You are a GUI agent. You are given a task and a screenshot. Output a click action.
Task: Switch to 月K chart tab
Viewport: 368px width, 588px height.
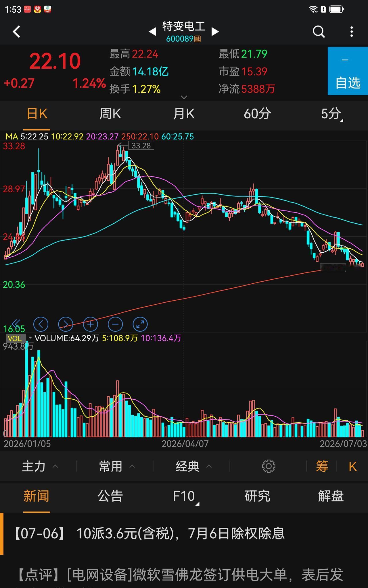point(184,114)
